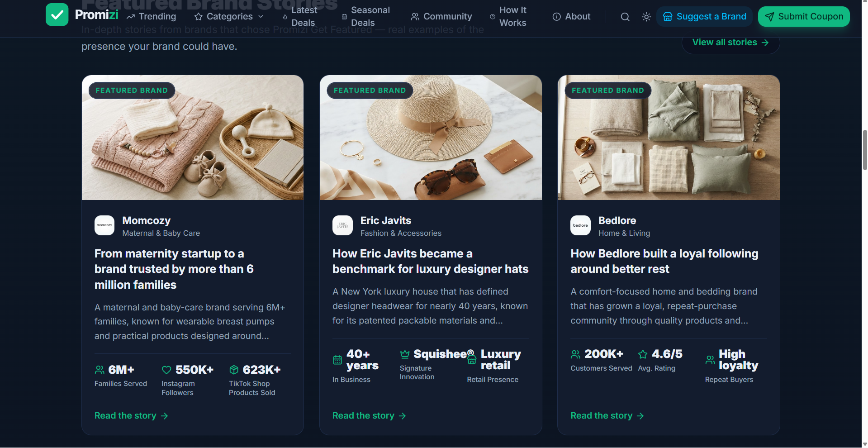Click the Fashion & Accessories category label
The height and width of the screenshot is (448, 868).
(x=401, y=233)
